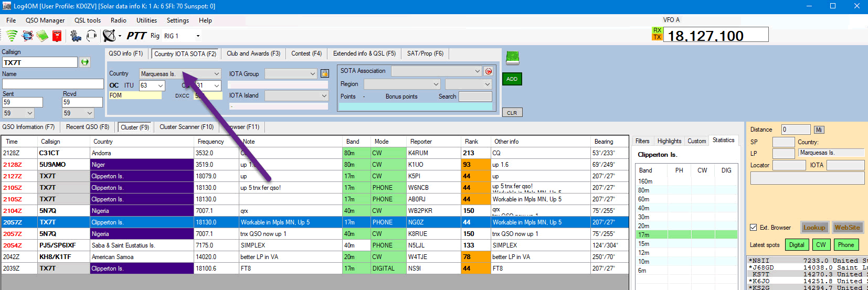Screen dimensions: 868x290
Task: Click the green ADD button
Action: [512, 79]
